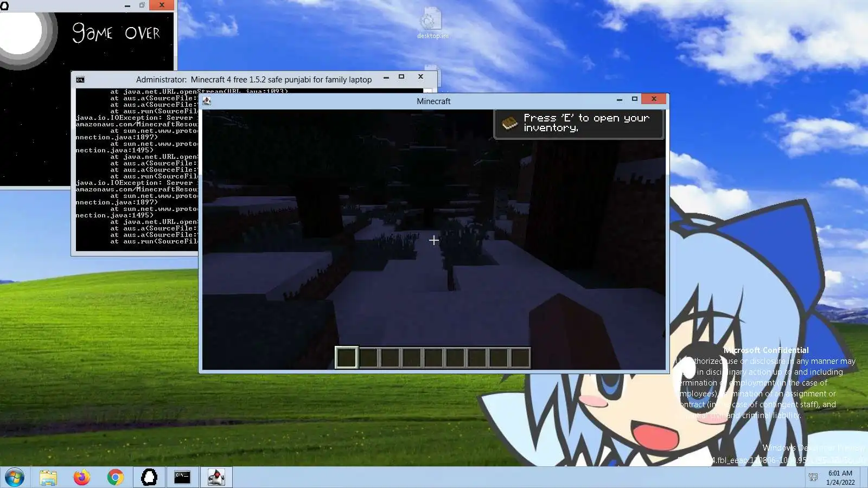The image size is (868, 488).
Task: Select the third hotbar slot in Minecraft
Action: tap(390, 358)
